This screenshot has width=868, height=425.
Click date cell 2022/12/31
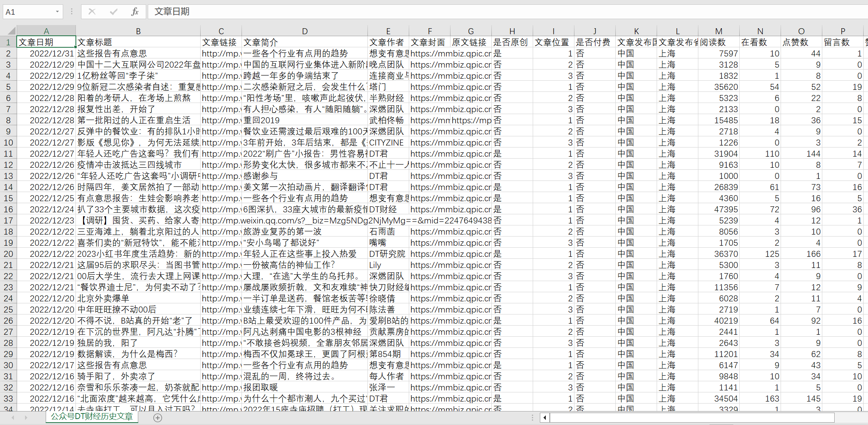[46, 53]
